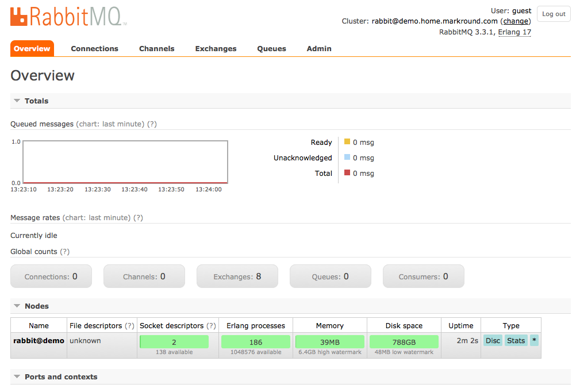580x392 pixels.
Task: Collapse the Totals section
Action: [36, 101]
